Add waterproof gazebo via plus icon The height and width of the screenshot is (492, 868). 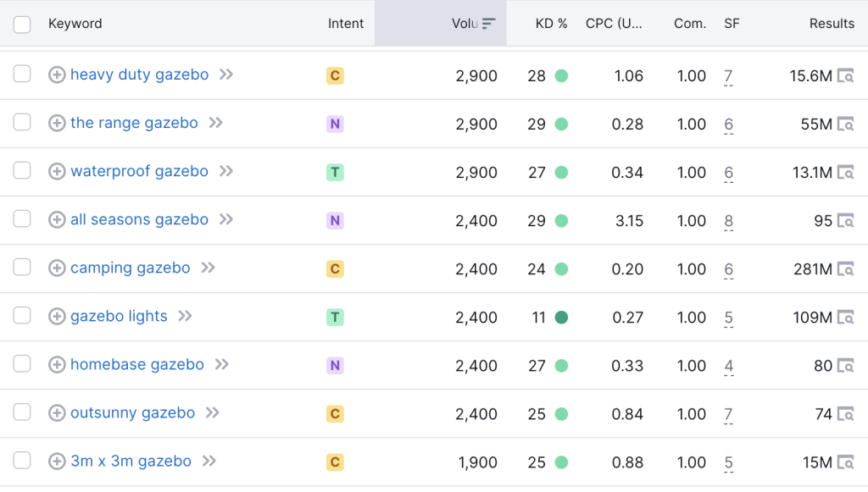57,171
